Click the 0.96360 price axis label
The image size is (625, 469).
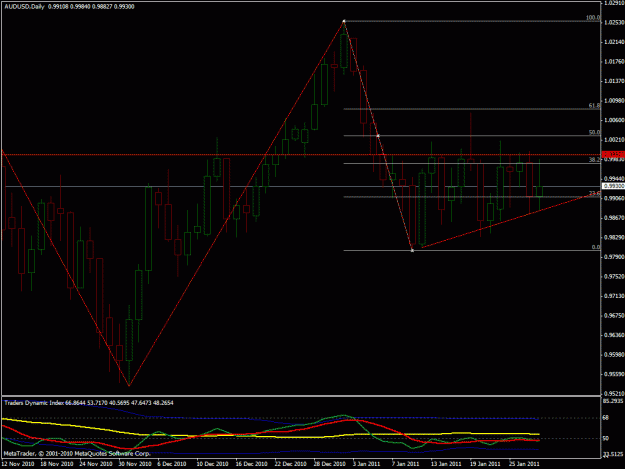coord(614,335)
